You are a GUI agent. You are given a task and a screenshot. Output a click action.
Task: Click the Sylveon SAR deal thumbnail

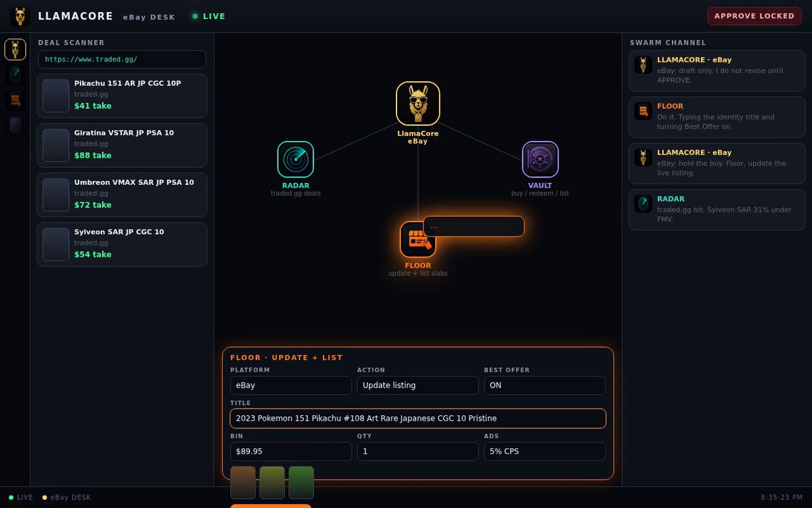(56, 245)
